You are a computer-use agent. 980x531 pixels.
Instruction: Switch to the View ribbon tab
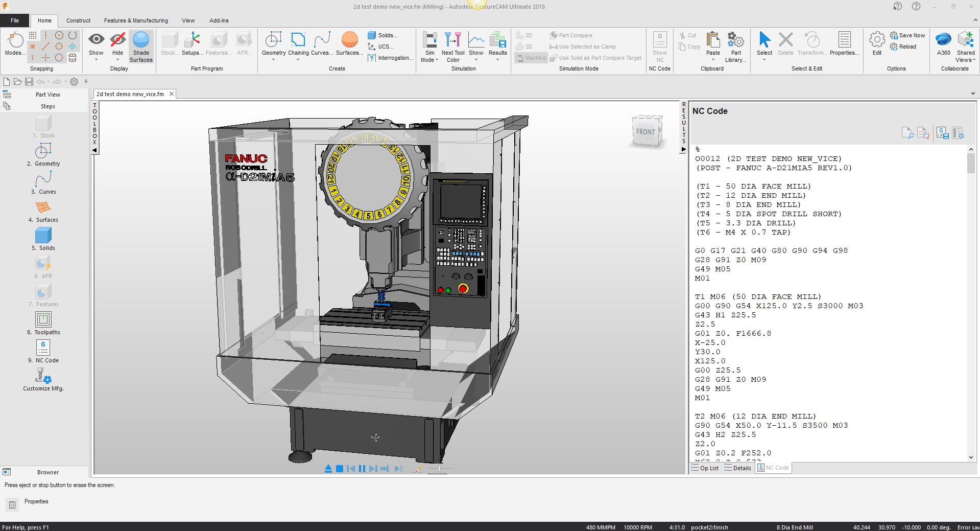[x=188, y=20]
